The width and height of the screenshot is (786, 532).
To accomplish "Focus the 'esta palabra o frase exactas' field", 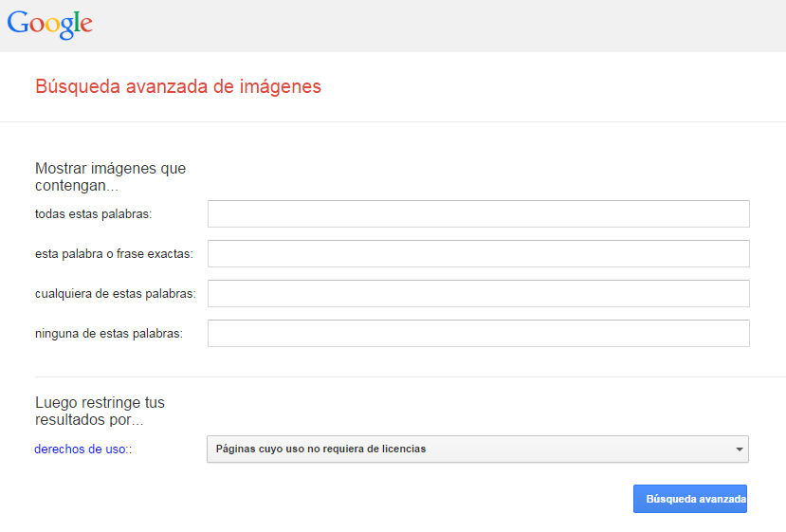I will (x=479, y=254).
